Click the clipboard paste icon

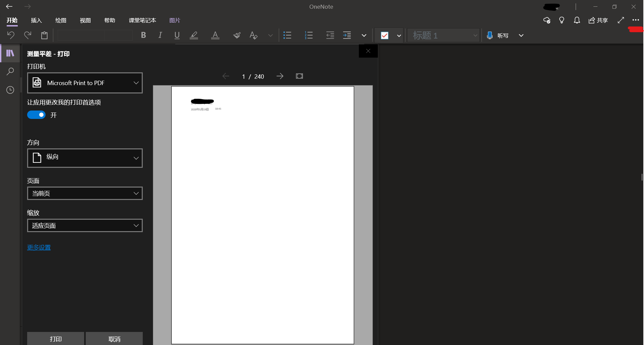click(44, 35)
